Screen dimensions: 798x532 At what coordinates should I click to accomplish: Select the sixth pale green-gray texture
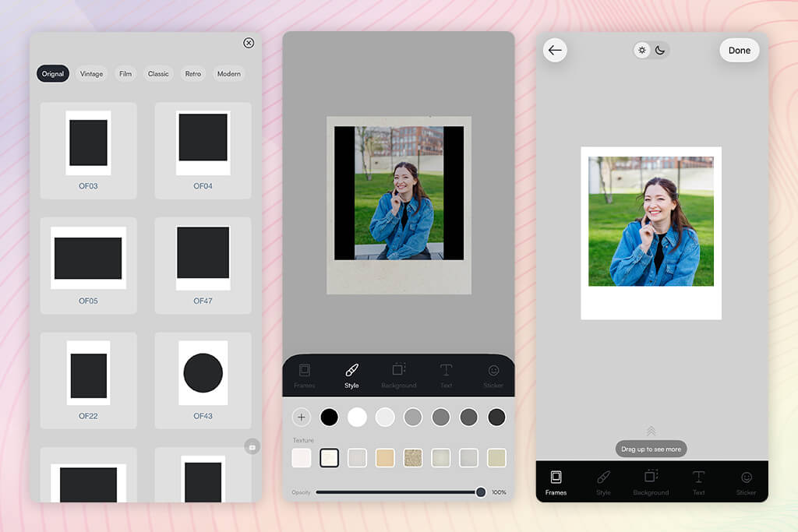441,458
